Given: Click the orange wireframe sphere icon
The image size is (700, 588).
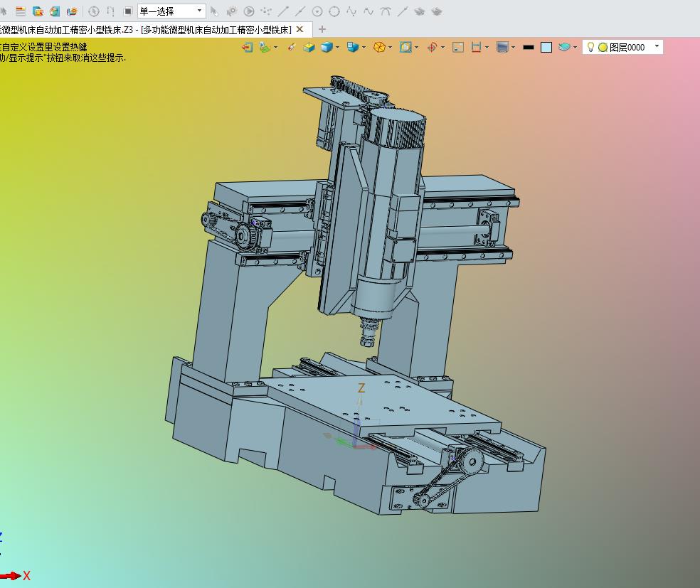Looking at the screenshot, I should 381,47.
